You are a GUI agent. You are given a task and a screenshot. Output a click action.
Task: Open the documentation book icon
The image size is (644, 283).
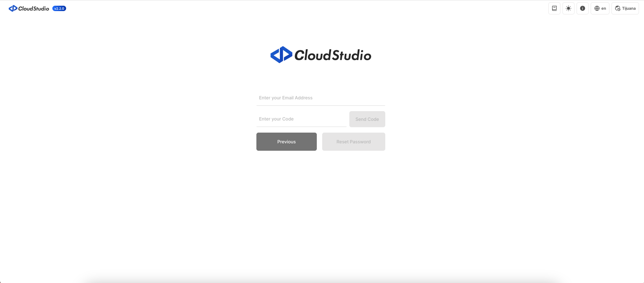(554, 8)
